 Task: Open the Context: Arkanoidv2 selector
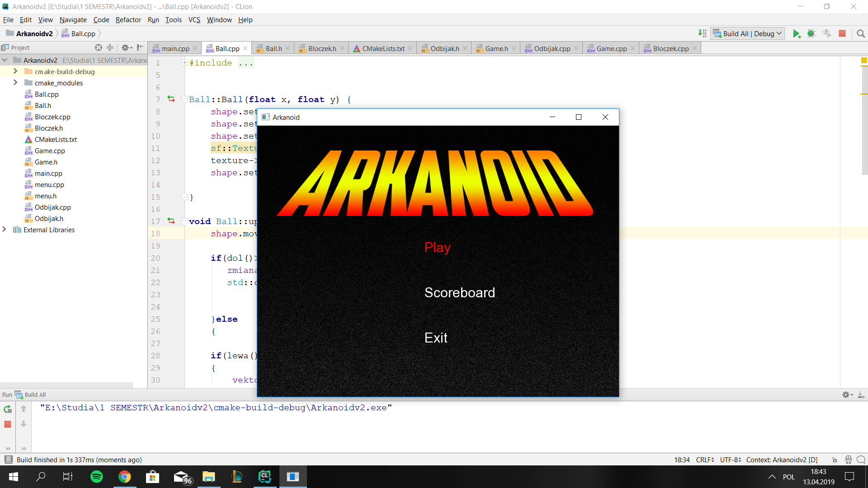point(782,460)
